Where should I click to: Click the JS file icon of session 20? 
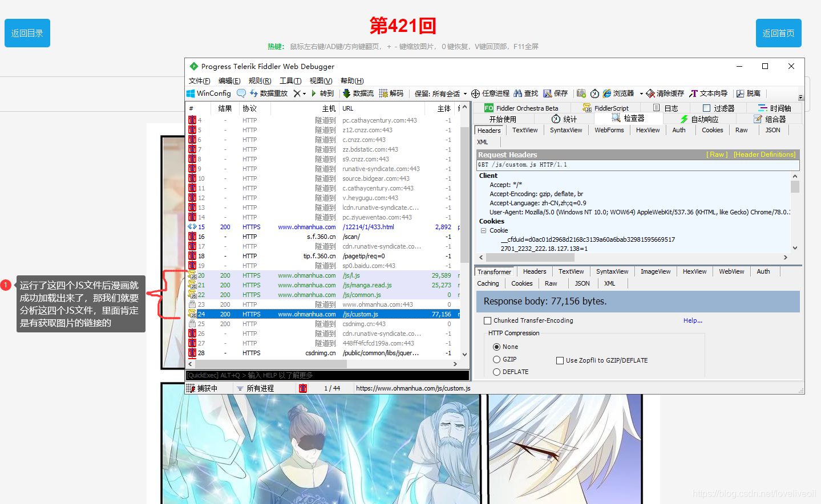[x=192, y=275]
